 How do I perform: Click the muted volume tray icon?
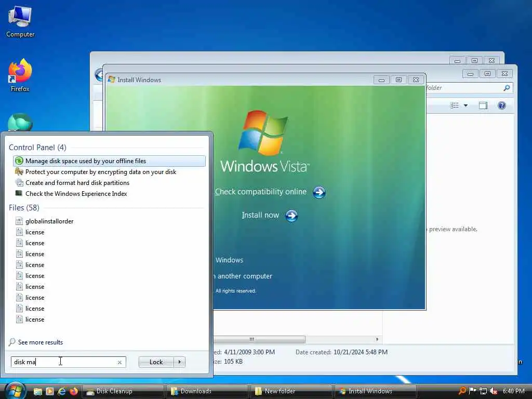pos(494,391)
